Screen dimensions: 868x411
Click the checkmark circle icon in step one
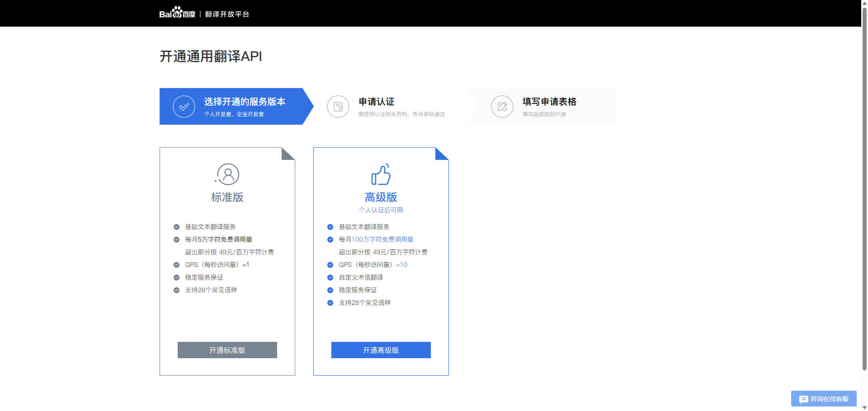184,107
